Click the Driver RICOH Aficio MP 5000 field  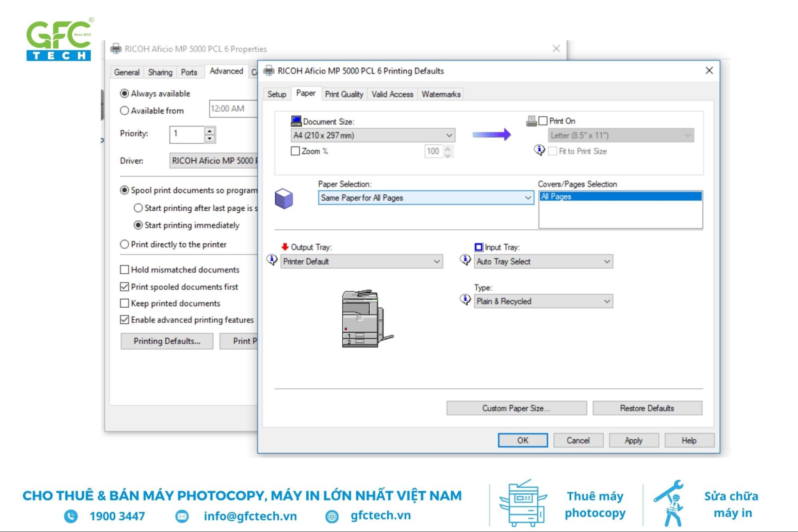[214, 161]
